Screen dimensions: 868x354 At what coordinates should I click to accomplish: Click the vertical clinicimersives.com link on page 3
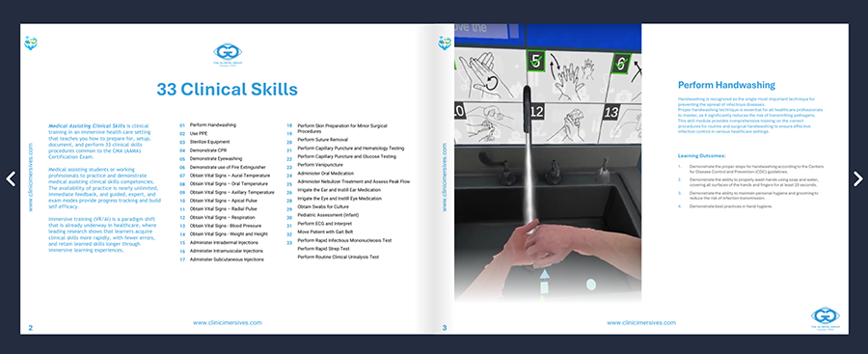(x=444, y=177)
